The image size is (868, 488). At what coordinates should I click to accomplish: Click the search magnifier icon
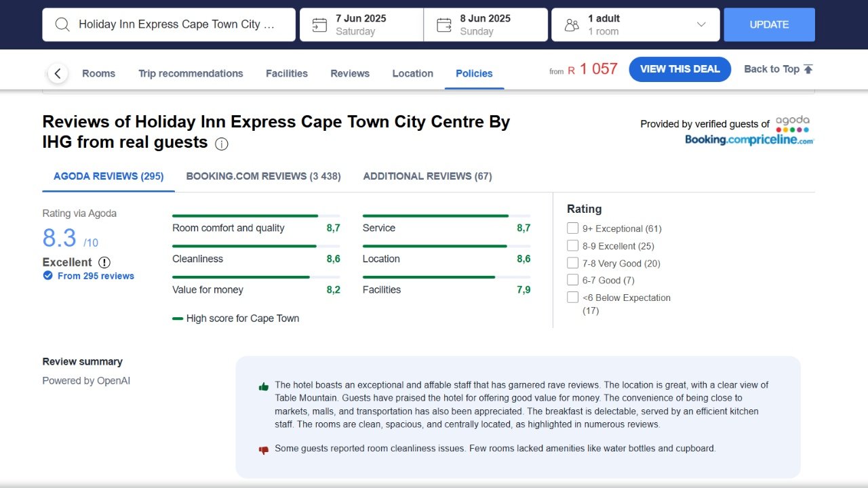(62, 24)
